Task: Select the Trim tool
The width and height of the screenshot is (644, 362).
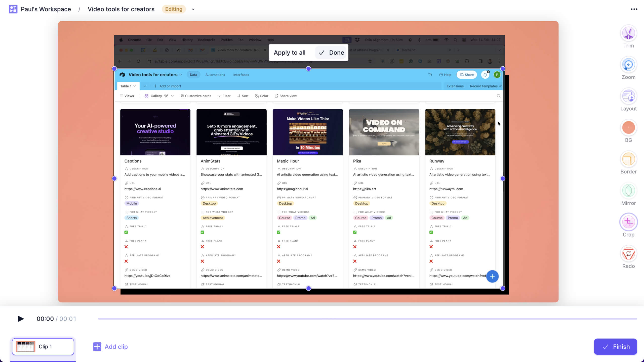Action: pyautogui.click(x=628, y=33)
